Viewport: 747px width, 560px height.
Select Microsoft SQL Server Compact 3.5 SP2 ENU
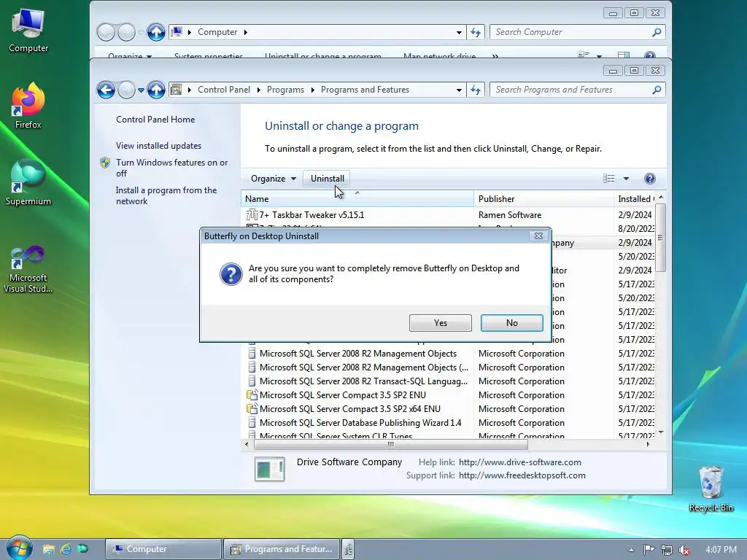(x=343, y=395)
